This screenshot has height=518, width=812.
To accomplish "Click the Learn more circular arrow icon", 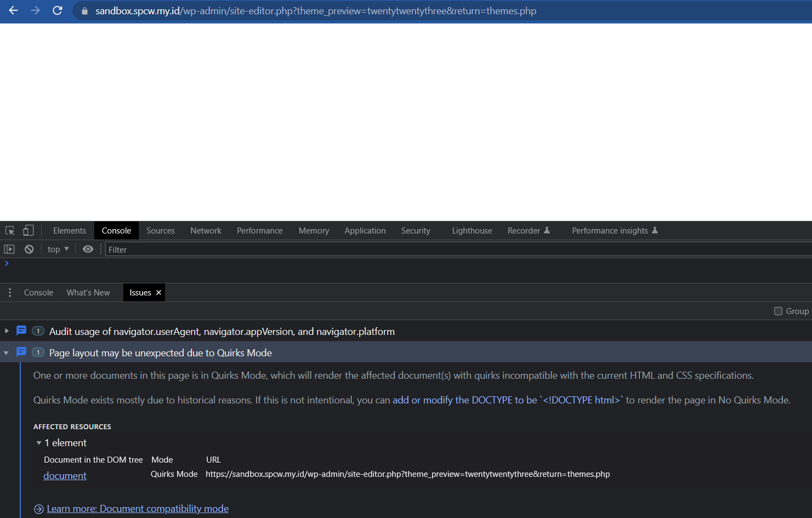I will (38, 509).
